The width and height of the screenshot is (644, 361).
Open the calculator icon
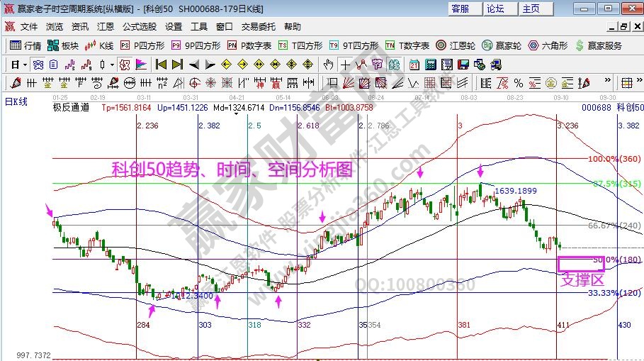pos(431,65)
